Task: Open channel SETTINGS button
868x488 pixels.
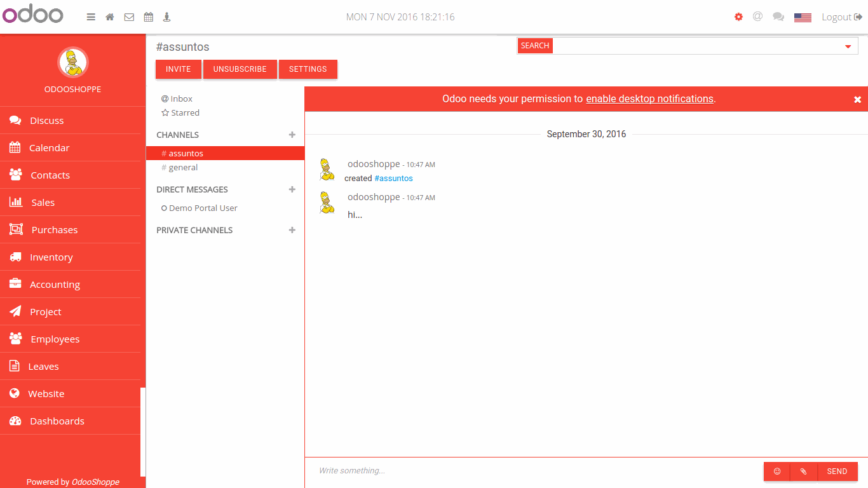Action: tap(308, 69)
